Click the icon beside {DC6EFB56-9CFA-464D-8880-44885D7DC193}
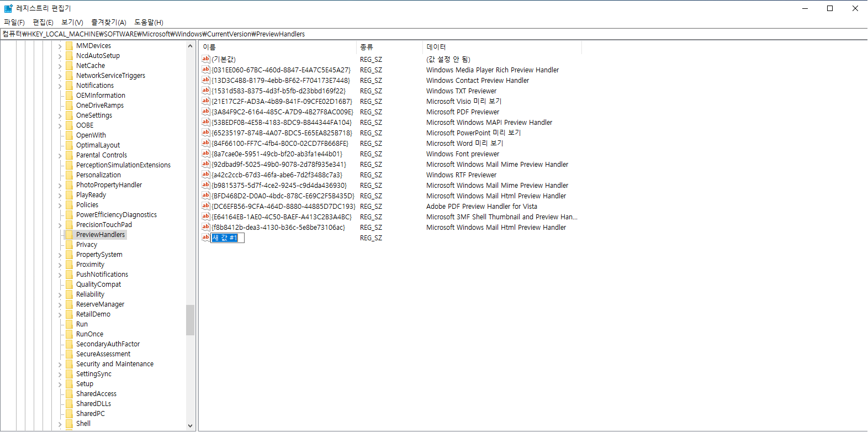 point(206,206)
